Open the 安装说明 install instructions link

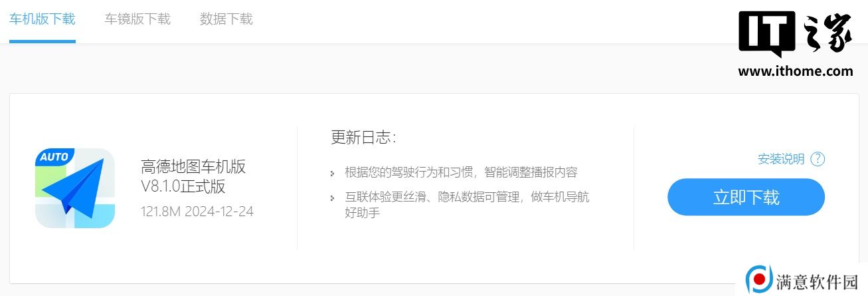tap(781, 159)
